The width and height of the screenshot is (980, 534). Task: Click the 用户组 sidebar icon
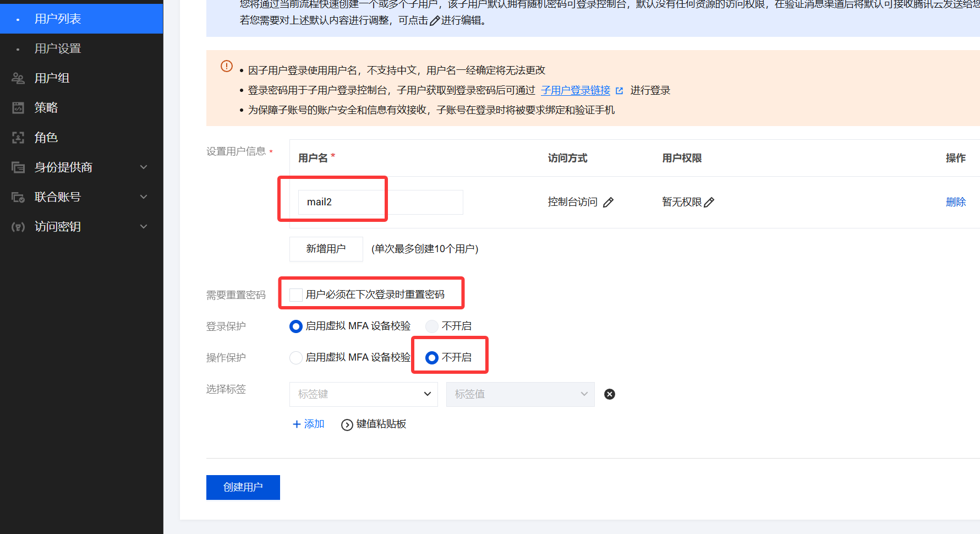[x=18, y=78]
